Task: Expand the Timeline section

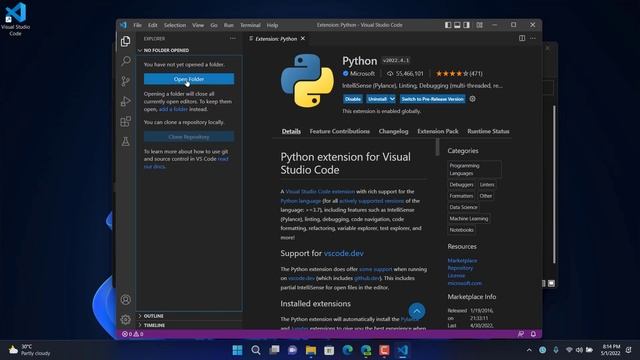Action: click(190, 325)
